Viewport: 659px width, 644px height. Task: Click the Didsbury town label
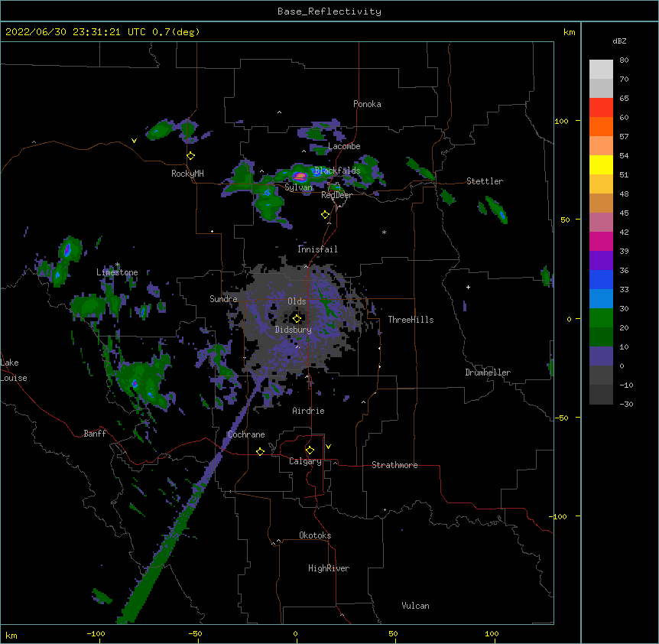coord(294,330)
